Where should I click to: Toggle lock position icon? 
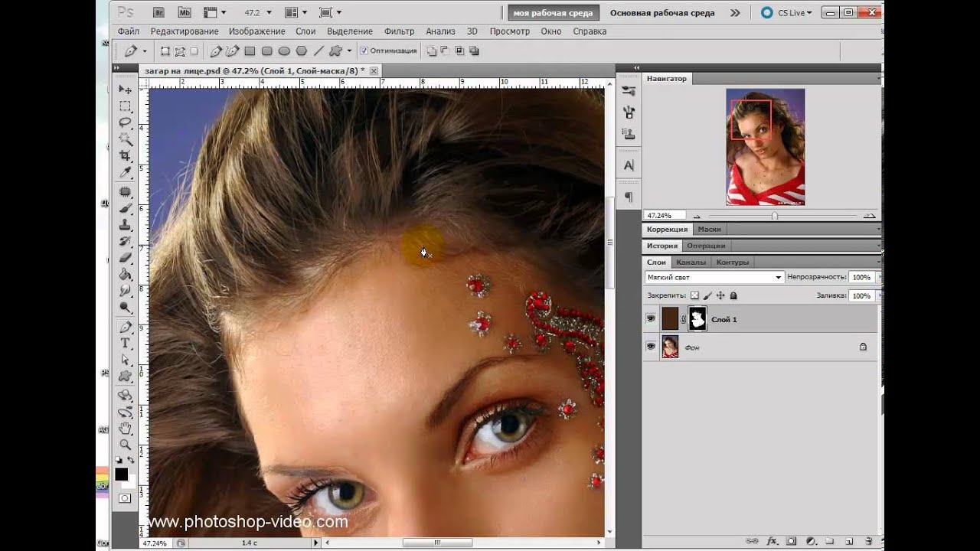(720, 295)
